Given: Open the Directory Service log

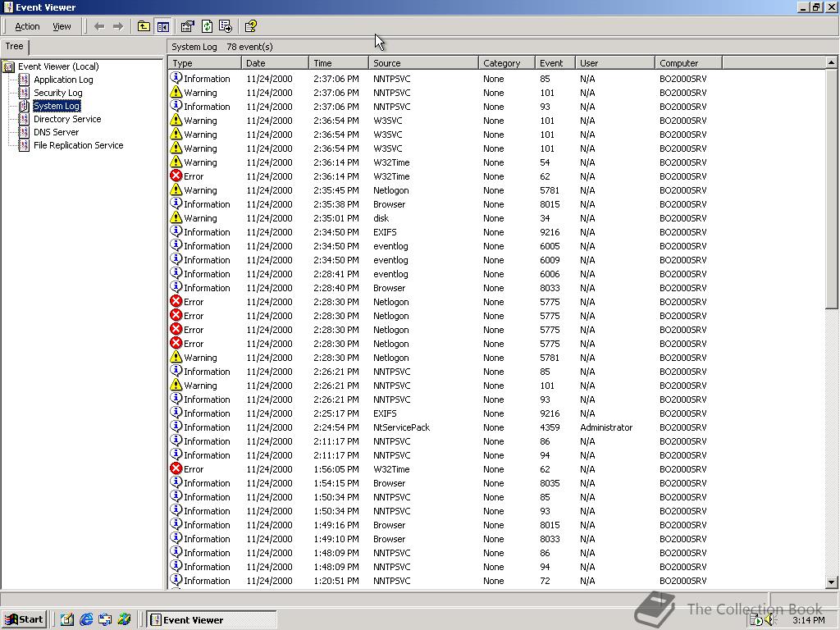Looking at the screenshot, I should (67, 119).
